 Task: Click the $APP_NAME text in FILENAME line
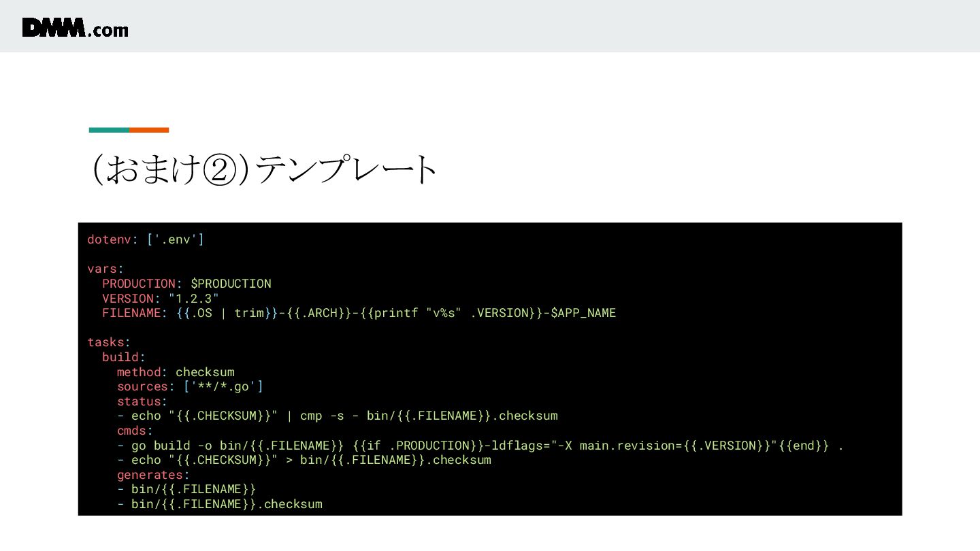(583, 313)
